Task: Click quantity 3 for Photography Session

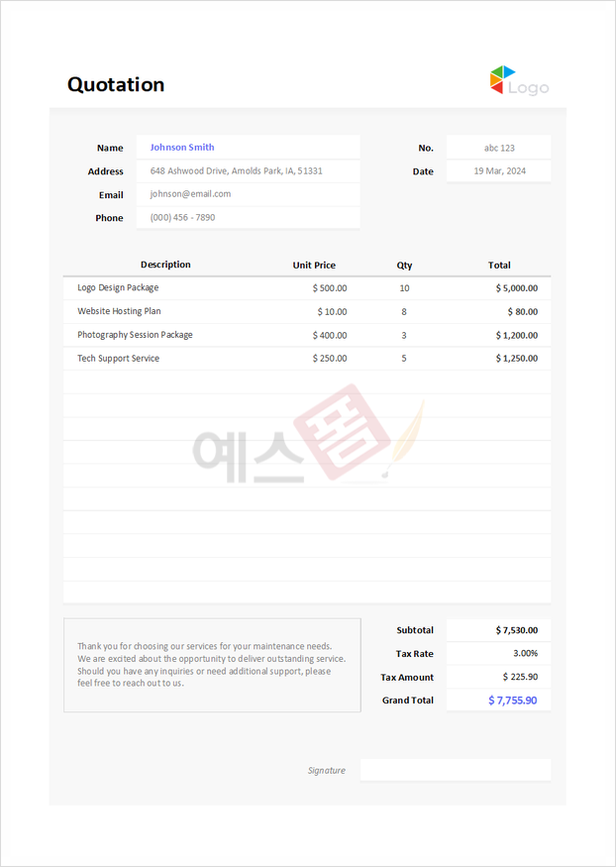Action: point(404,335)
